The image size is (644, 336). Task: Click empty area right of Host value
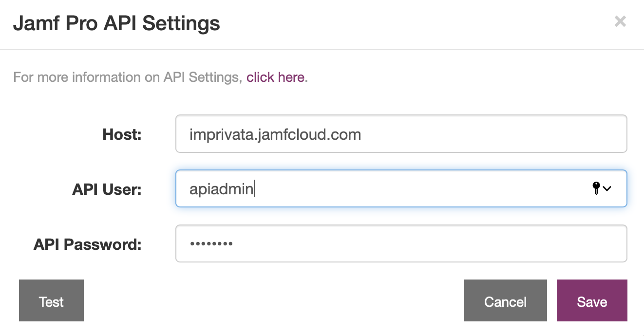click(492, 134)
